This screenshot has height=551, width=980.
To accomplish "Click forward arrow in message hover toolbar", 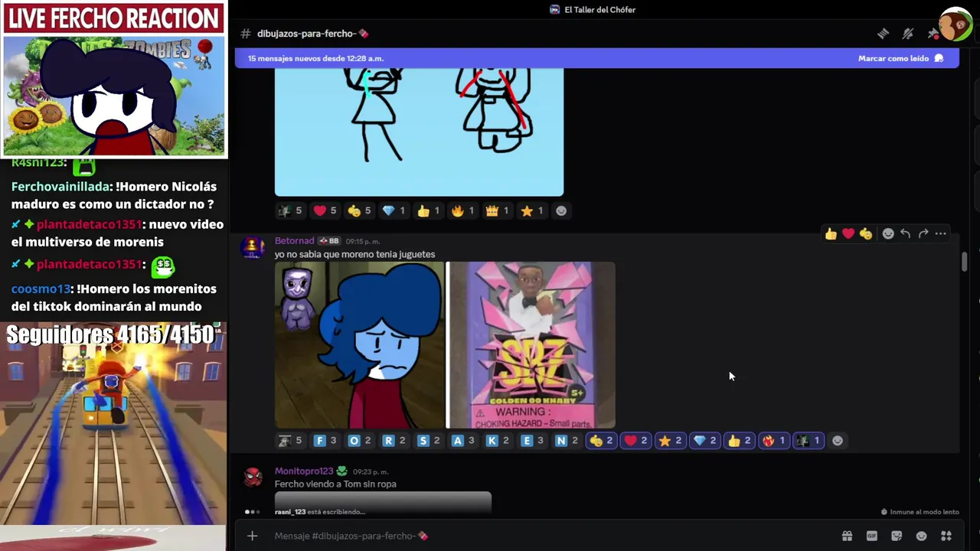I will (x=923, y=233).
